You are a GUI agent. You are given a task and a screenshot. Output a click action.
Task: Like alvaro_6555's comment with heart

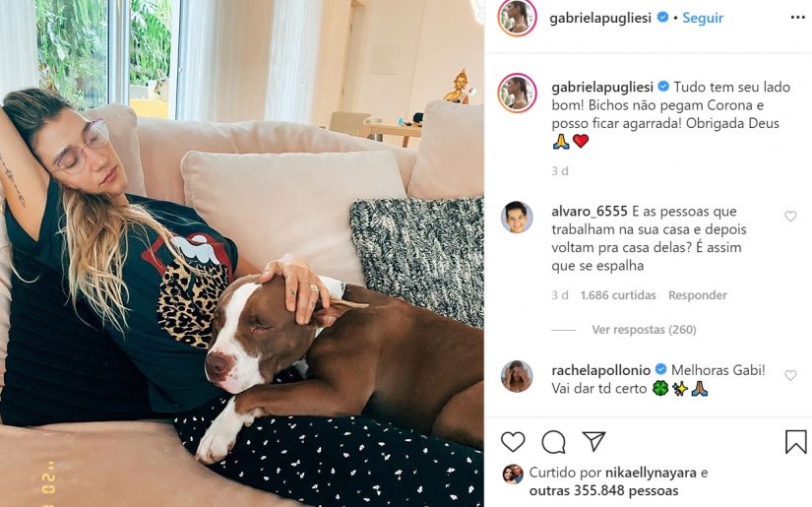pos(790,217)
